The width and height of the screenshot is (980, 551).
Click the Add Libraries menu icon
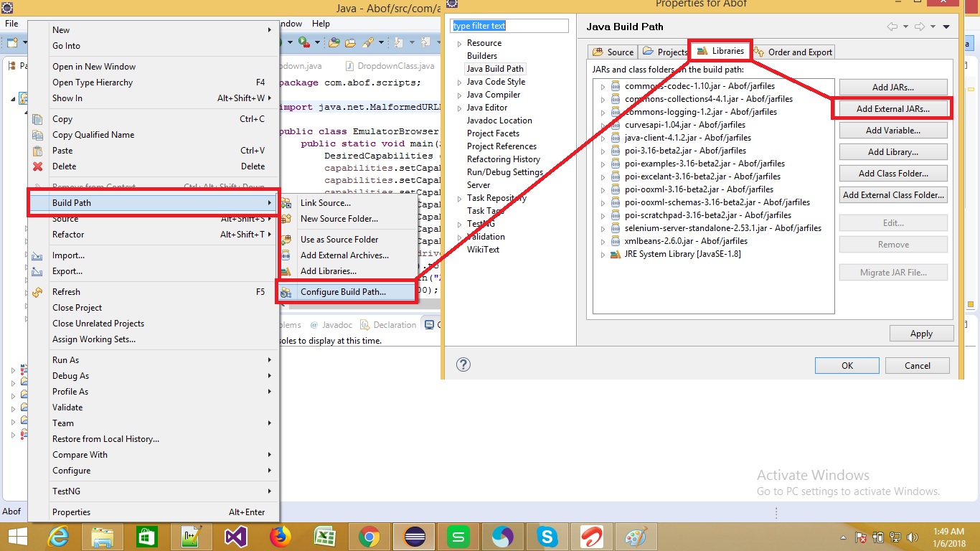click(x=286, y=271)
